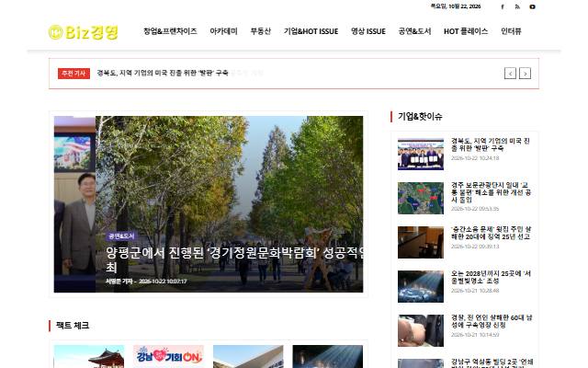Click the Biz경영 site logo

(84, 32)
